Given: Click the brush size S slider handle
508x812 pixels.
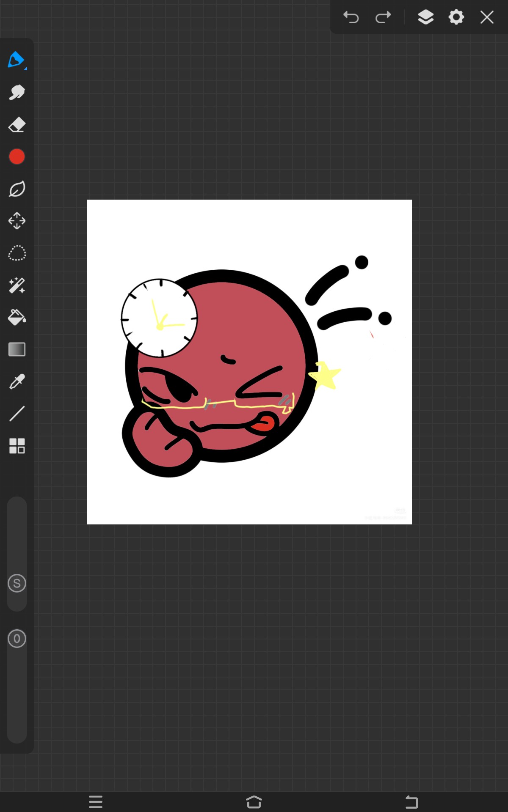Looking at the screenshot, I should click(17, 583).
